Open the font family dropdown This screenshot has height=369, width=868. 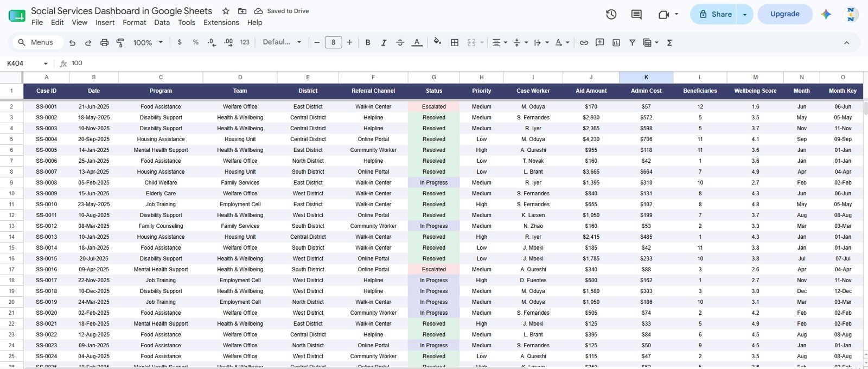[x=282, y=42]
